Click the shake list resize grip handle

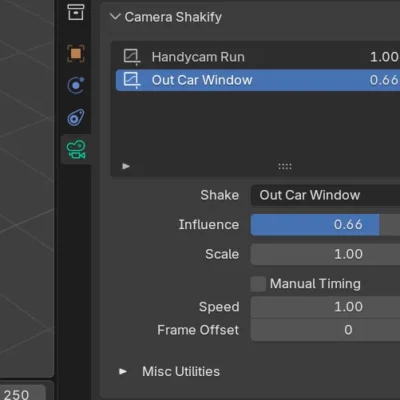tap(285, 166)
